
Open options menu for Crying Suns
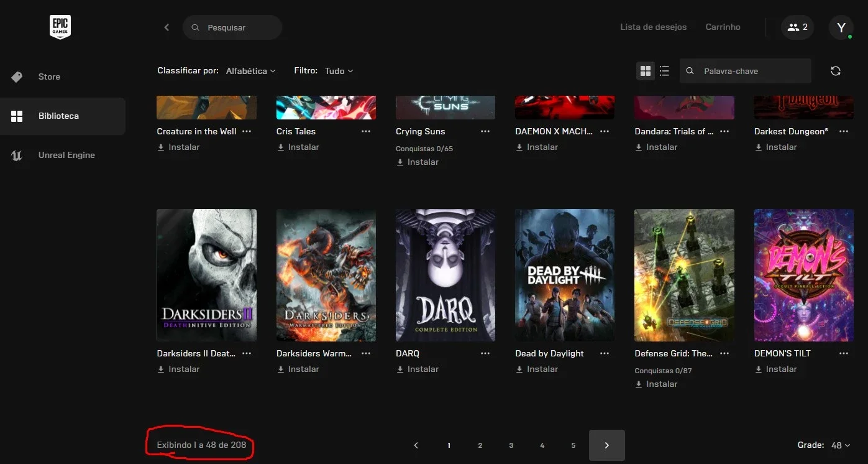tap(485, 131)
